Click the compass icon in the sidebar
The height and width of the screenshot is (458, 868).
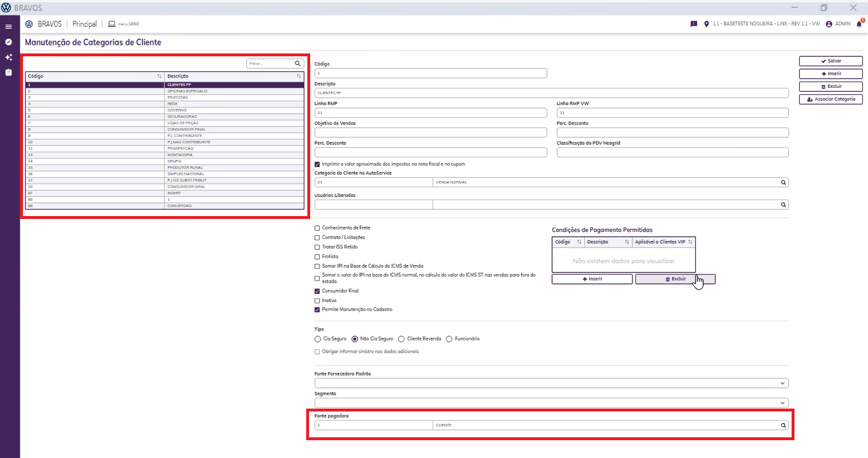[x=9, y=42]
